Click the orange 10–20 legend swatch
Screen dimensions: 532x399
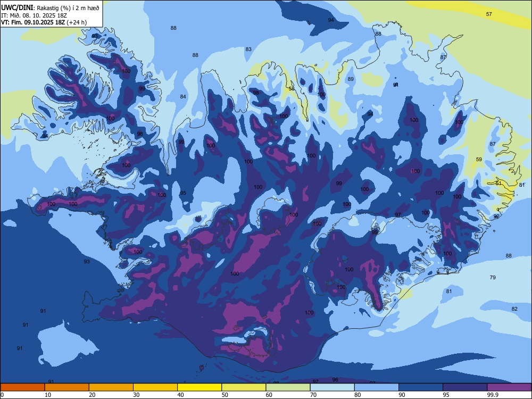click(67, 387)
